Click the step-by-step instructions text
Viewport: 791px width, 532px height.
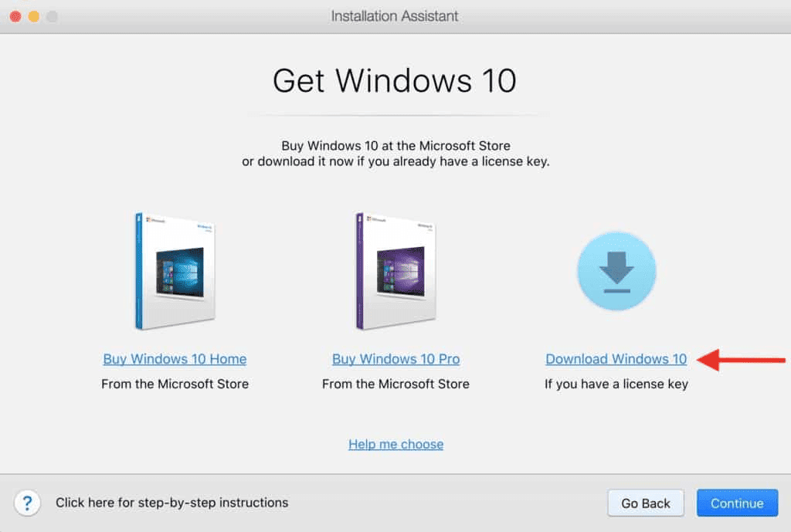[x=171, y=503]
